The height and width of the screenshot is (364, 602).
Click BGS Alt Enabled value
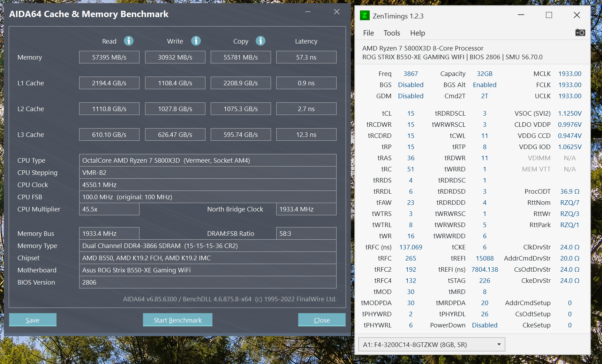click(484, 85)
